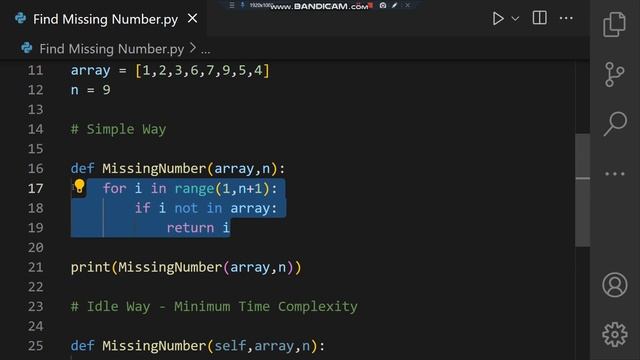Click '# Idle Way - Minimum Time Complexity' comment

(x=214, y=307)
